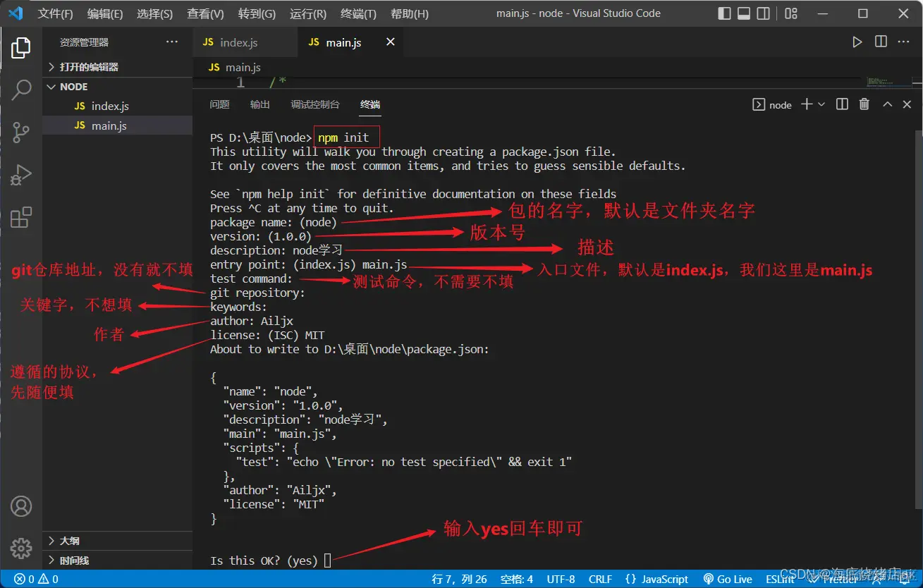This screenshot has width=923, height=588.
Task: Start Go Live server
Action: click(728, 580)
